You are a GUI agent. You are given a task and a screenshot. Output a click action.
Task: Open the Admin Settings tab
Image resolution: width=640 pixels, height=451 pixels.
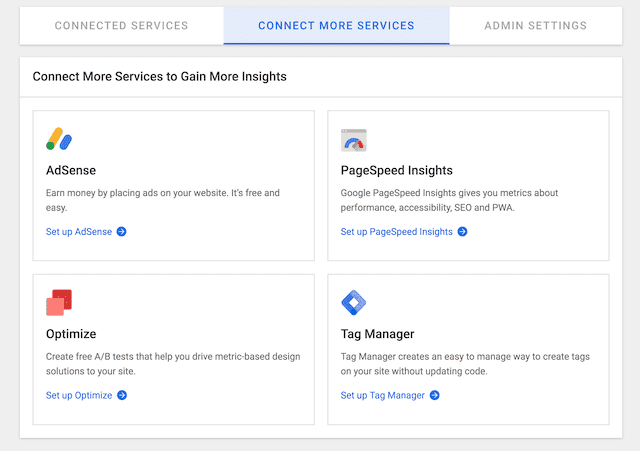pos(536,26)
